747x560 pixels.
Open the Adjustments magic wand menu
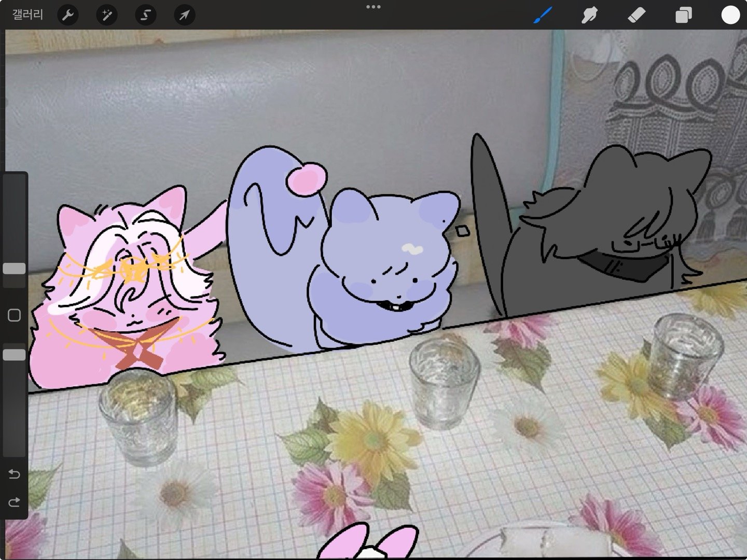click(x=107, y=15)
